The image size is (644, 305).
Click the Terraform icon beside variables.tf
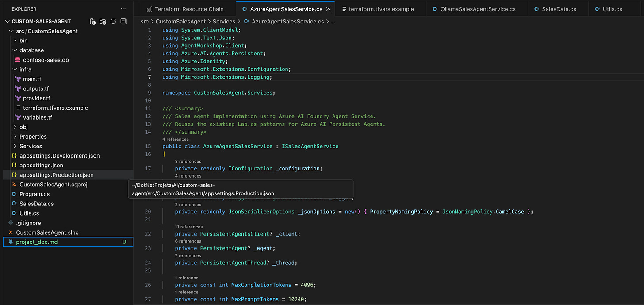click(18, 117)
